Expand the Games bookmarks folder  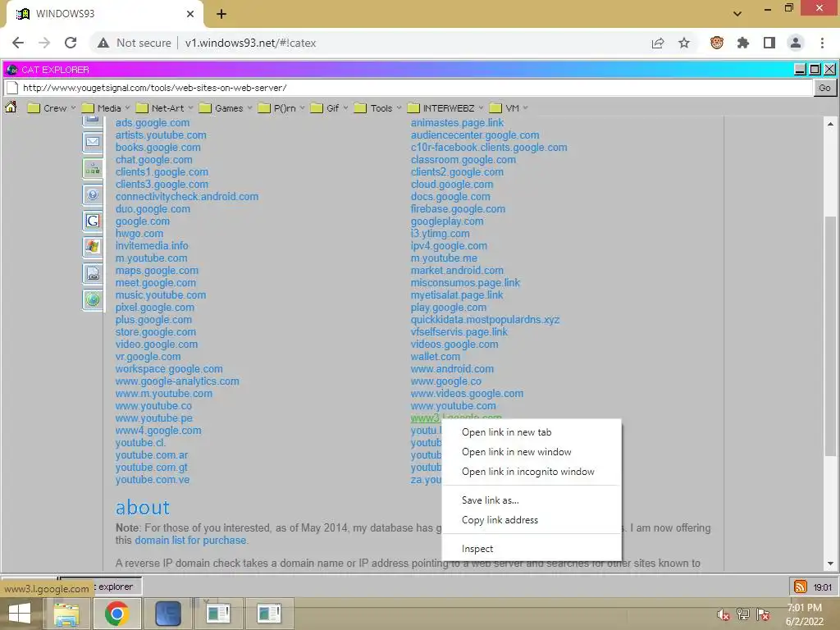226,108
